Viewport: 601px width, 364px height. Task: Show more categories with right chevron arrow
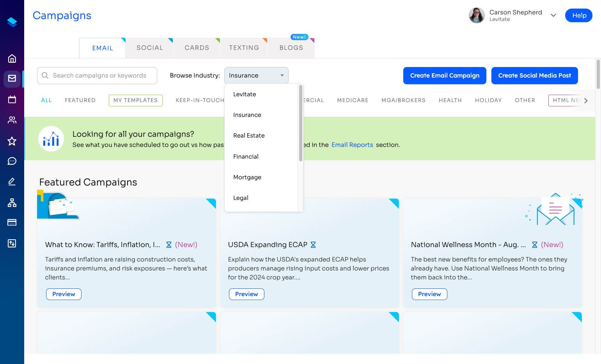(586, 101)
